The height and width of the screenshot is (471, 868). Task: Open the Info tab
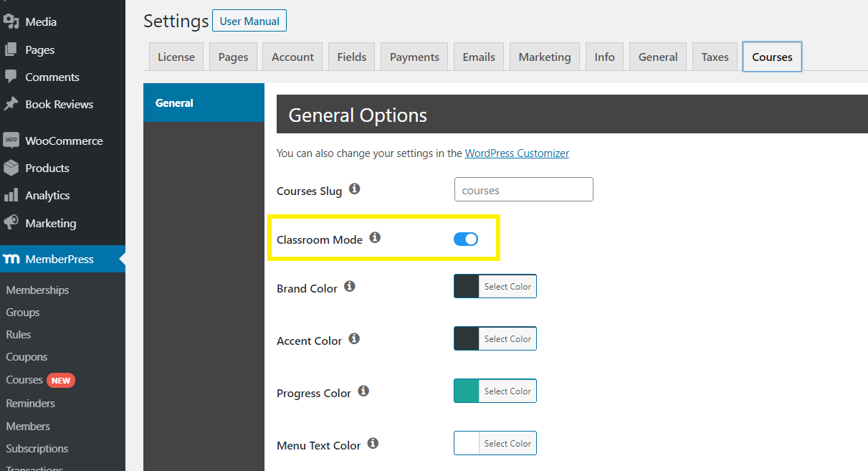[x=605, y=57]
